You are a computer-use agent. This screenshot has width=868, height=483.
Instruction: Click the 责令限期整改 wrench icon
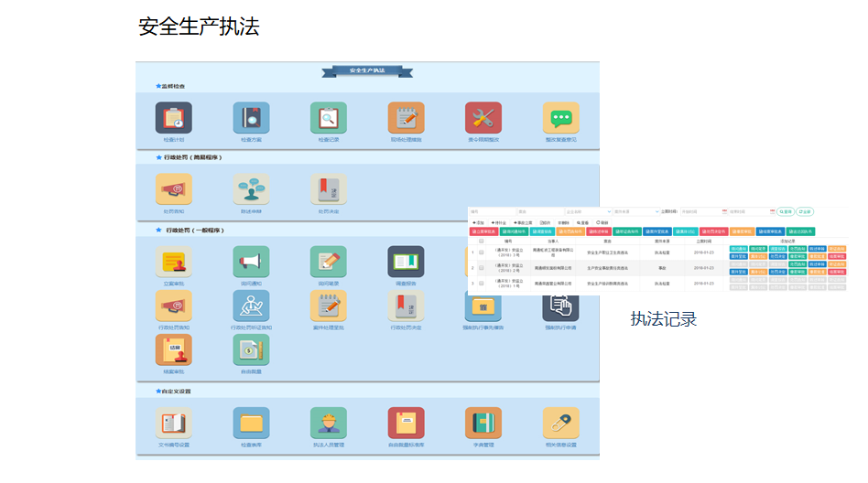pos(483,118)
